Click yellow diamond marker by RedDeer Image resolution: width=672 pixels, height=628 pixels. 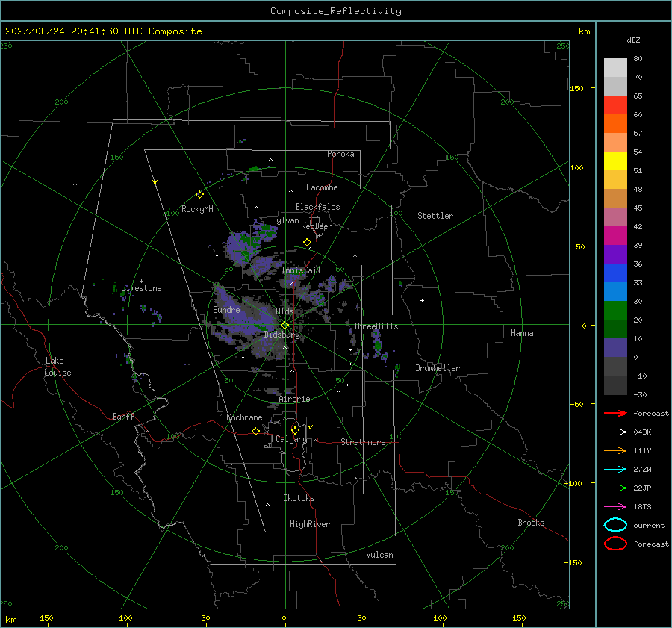pos(307,243)
